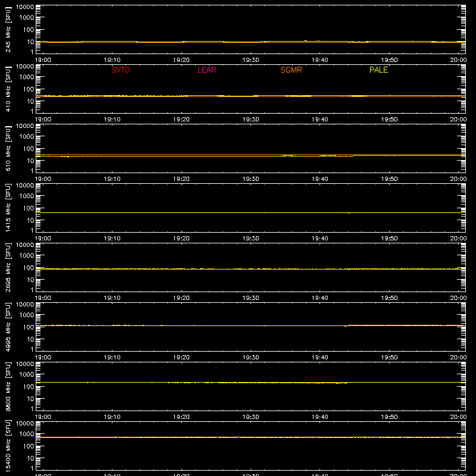Click 19:40 time label of 410 MHz plot

[320, 120]
